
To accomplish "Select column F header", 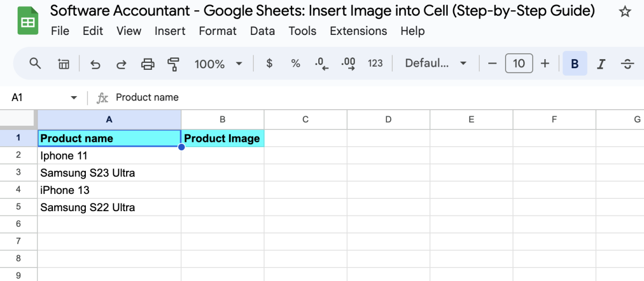I will point(554,119).
